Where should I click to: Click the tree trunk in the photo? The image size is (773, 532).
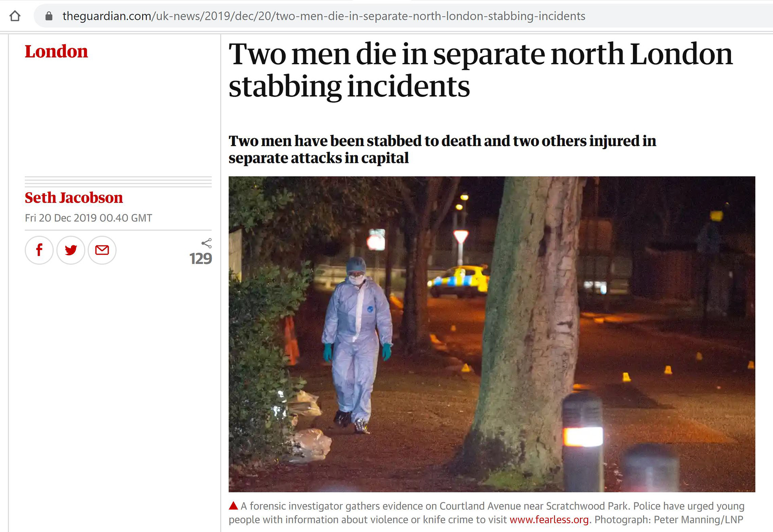pyautogui.click(x=531, y=322)
